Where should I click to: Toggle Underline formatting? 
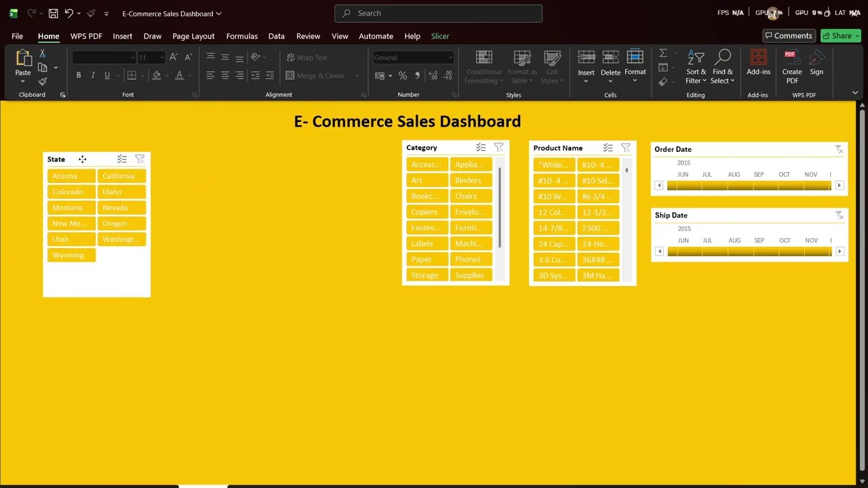108,75
